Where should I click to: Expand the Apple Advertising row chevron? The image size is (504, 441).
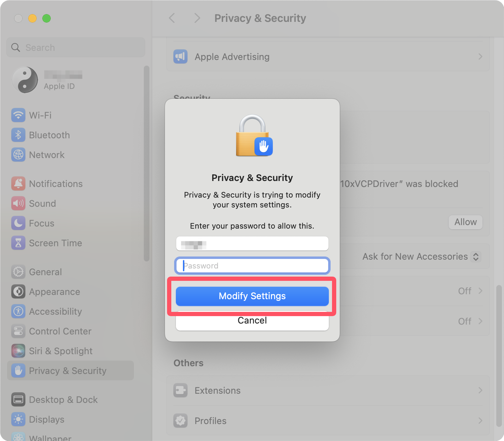pos(480,57)
